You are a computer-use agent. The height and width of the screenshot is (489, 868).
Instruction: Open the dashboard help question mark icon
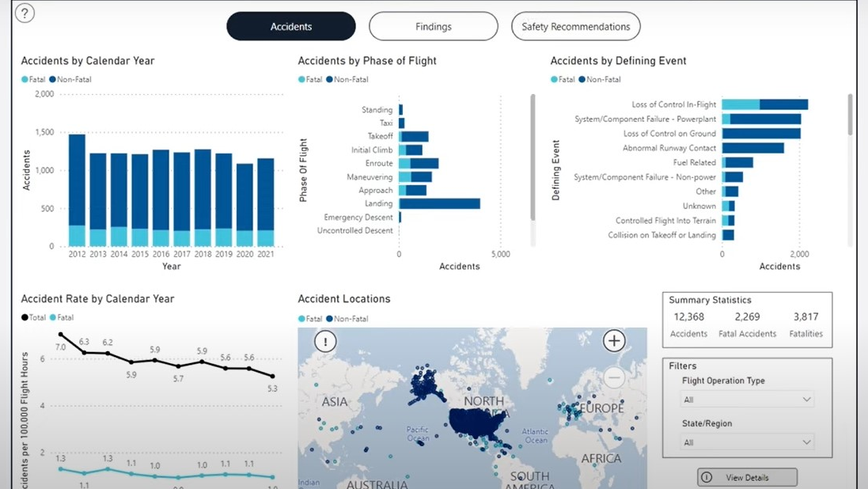click(24, 13)
